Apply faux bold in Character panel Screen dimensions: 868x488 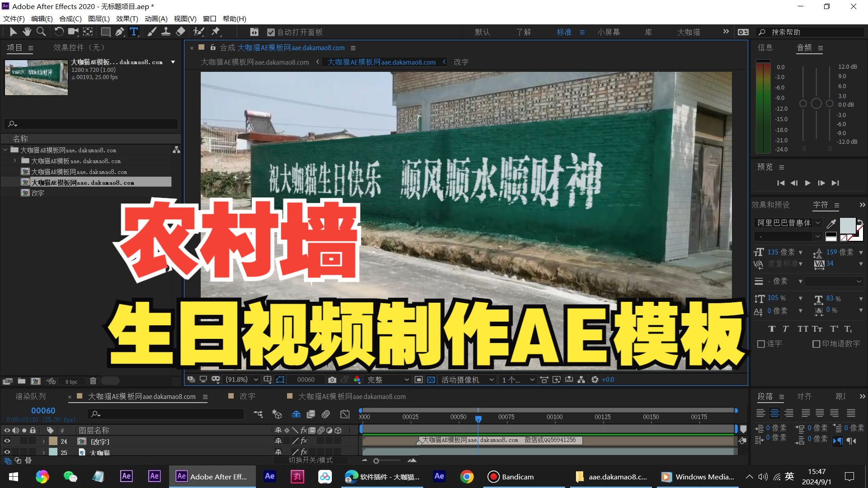[772, 329]
